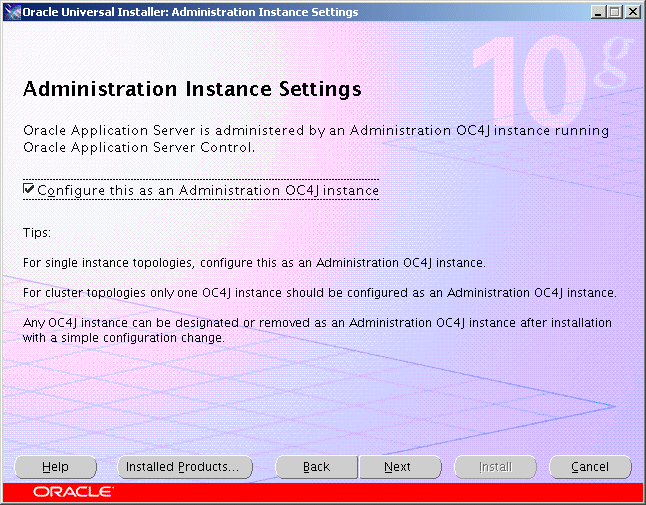Close the installer window

[632, 12]
